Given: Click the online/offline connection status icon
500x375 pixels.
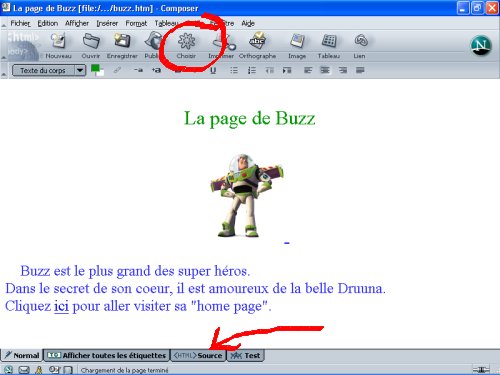Looking at the screenshot, I should pos(481,369).
